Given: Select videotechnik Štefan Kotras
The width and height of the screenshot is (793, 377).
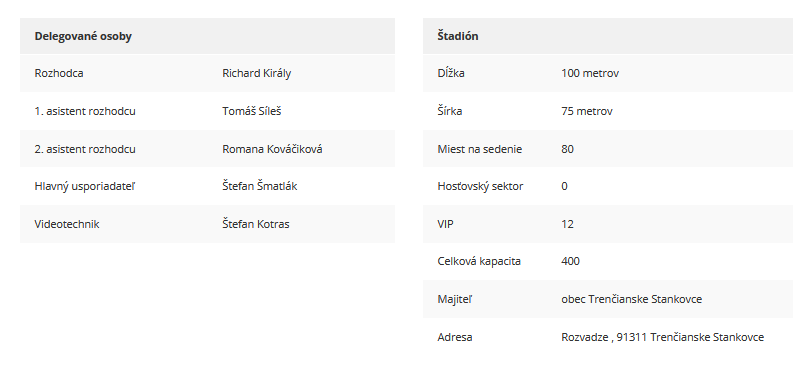Looking at the screenshot, I should point(255,224).
